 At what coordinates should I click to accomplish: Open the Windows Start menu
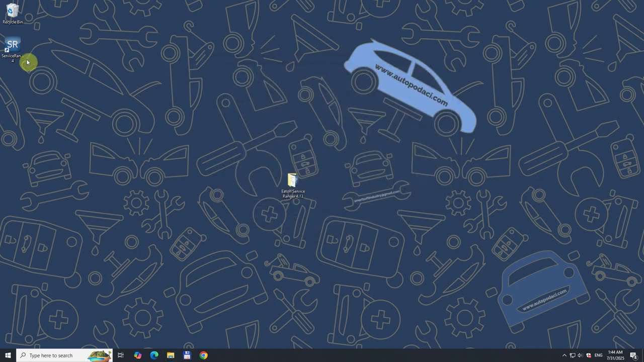coord(8,355)
